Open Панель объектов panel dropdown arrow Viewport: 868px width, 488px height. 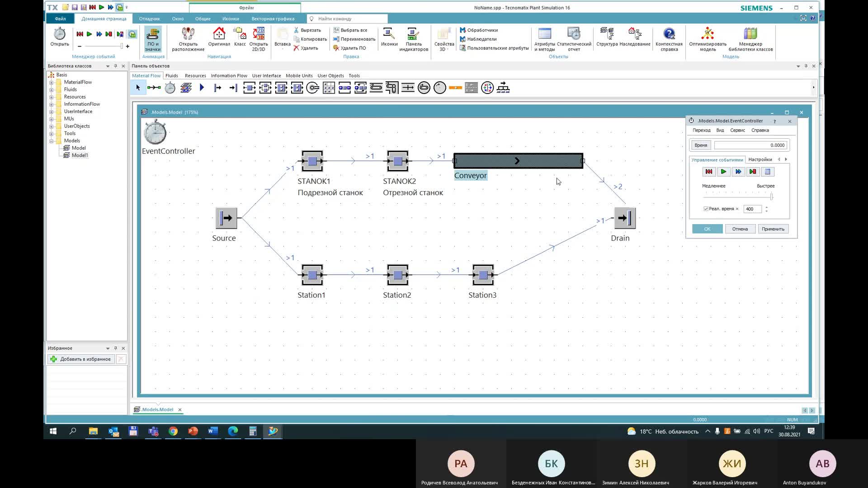coord(798,66)
